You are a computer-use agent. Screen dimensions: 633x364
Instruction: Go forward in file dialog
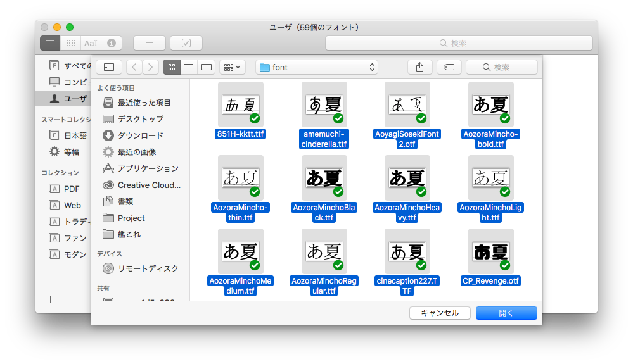[150, 67]
